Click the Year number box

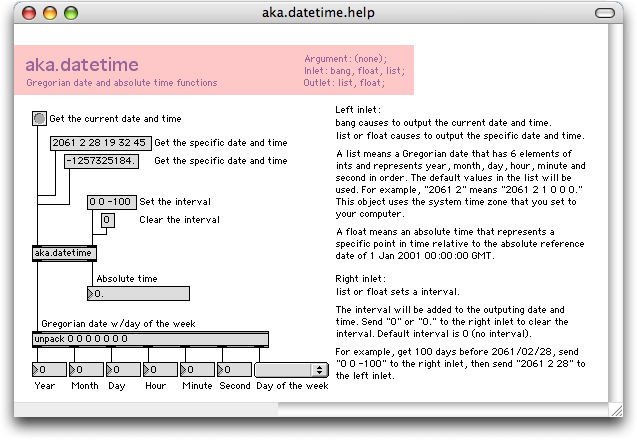[50, 370]
